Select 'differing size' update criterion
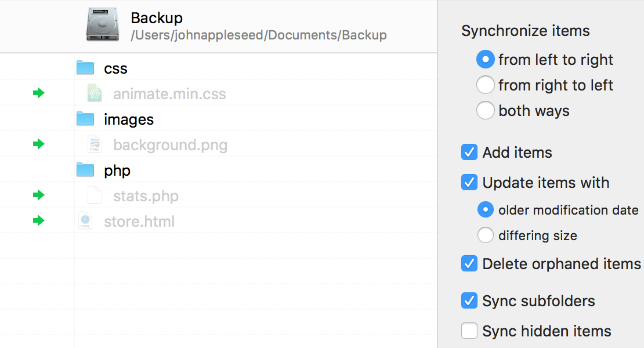The image size is (644, 348). coord(486,235)
